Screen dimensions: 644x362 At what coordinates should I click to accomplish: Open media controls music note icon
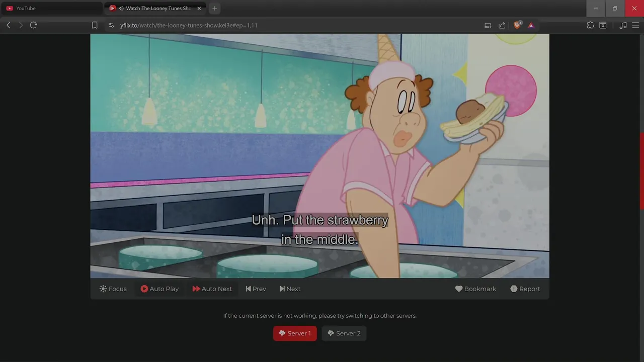point(623,25)
